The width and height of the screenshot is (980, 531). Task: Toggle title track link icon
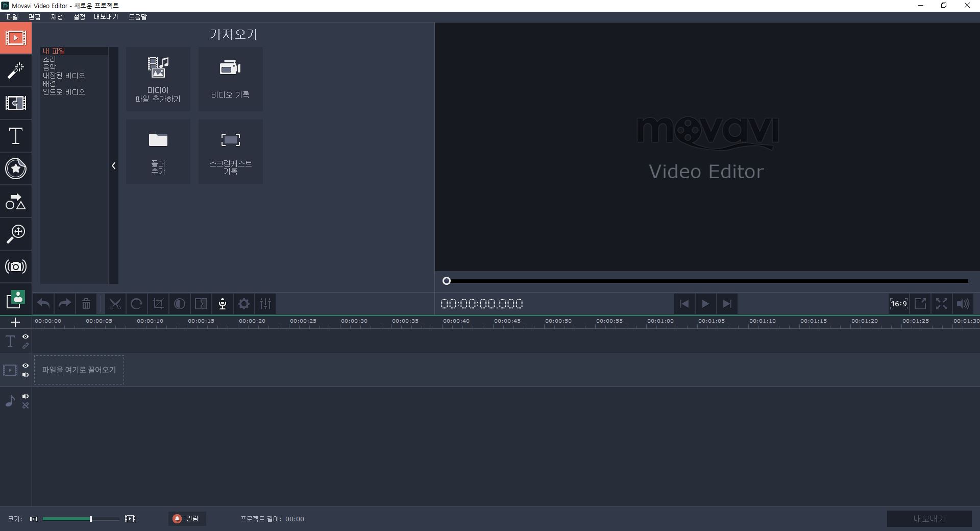click(x=26, y=346)
